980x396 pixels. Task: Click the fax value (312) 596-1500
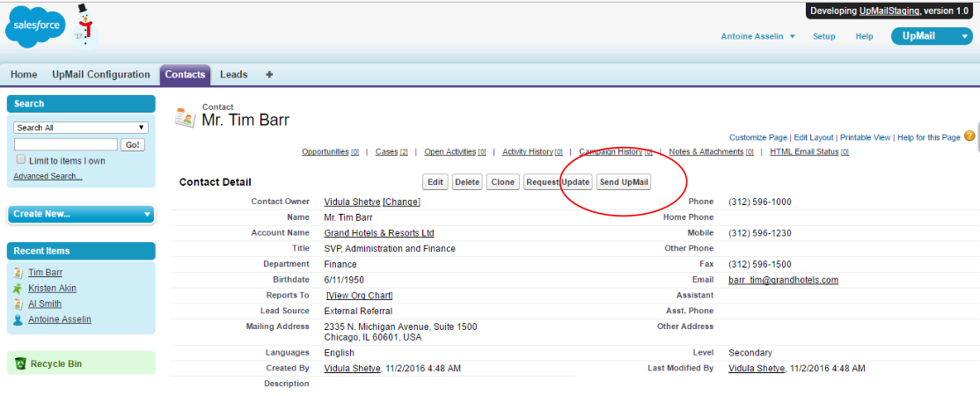[760, 264]
